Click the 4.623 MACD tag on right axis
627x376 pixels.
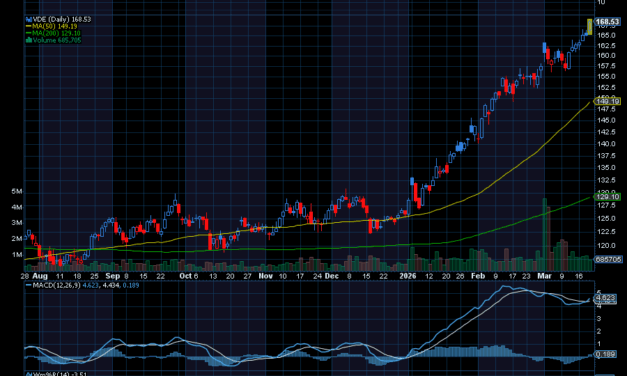pyautogui.click(x=605, y=298)
